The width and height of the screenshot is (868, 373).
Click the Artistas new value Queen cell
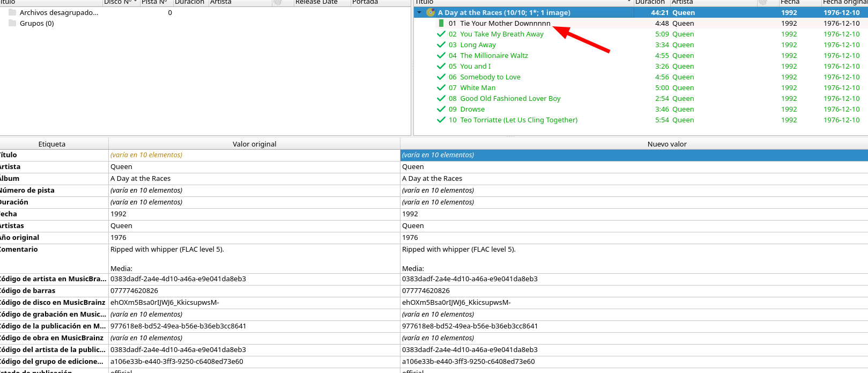click(634, 226)
